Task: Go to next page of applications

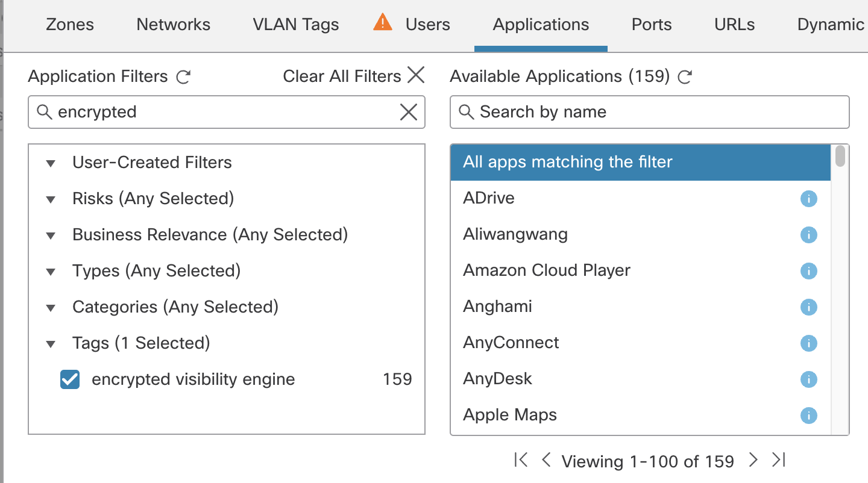Action: [x=753, y=461]
